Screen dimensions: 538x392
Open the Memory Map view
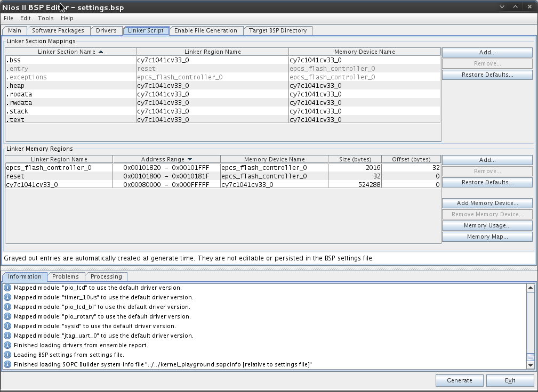487,237
